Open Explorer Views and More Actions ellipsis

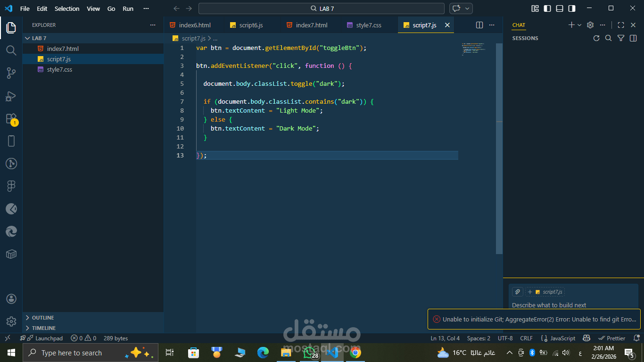click(152, 25)
